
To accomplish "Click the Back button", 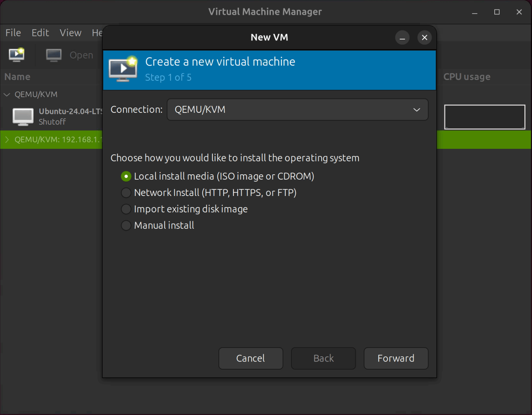I will point(323,358).
